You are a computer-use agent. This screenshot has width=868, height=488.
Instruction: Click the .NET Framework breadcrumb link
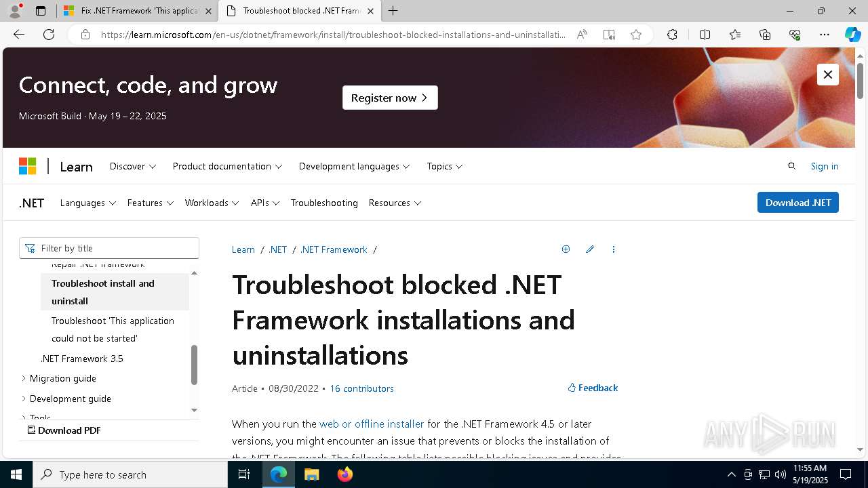tap(334, 249)
